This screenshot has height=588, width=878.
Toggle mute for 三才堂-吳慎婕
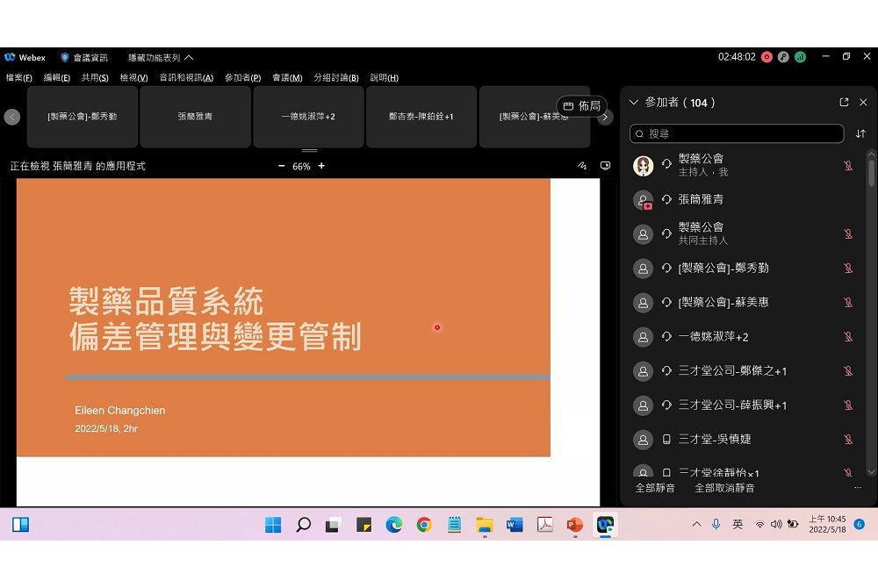848,439
